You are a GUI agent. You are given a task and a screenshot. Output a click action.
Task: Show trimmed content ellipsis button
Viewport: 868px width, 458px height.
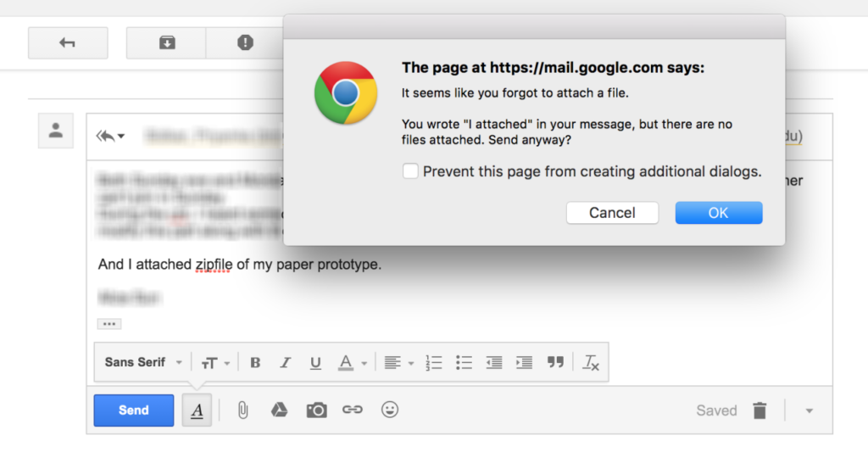point(109,324)
